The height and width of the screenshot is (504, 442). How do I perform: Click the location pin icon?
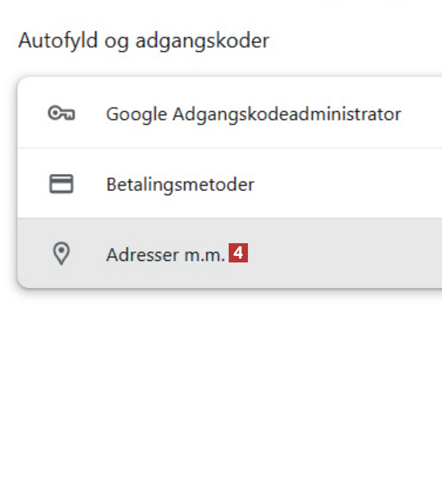[x=61, y=254]
